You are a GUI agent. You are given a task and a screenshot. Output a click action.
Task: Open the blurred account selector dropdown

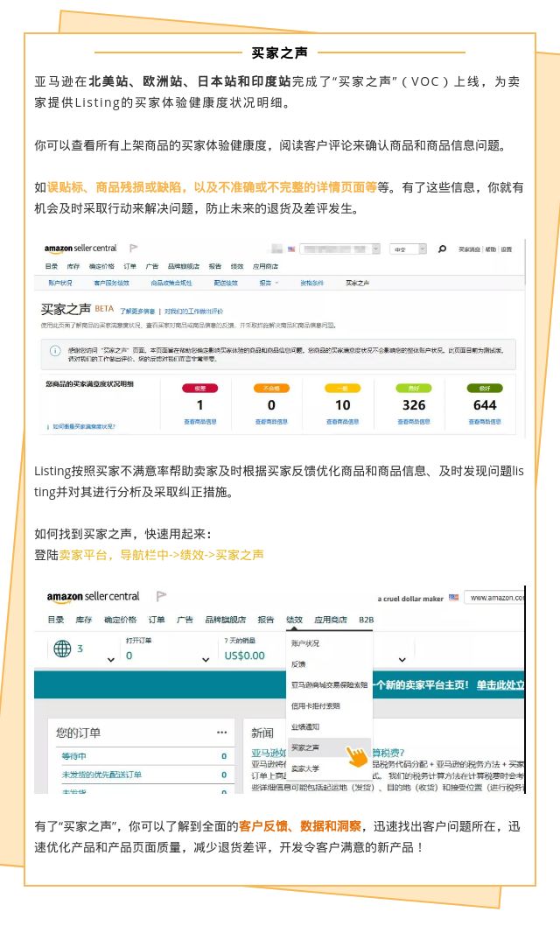(340, 249)
